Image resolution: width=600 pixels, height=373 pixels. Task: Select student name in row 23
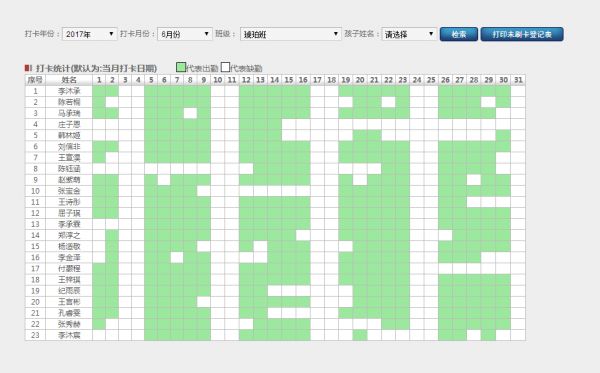coord(69,335)
